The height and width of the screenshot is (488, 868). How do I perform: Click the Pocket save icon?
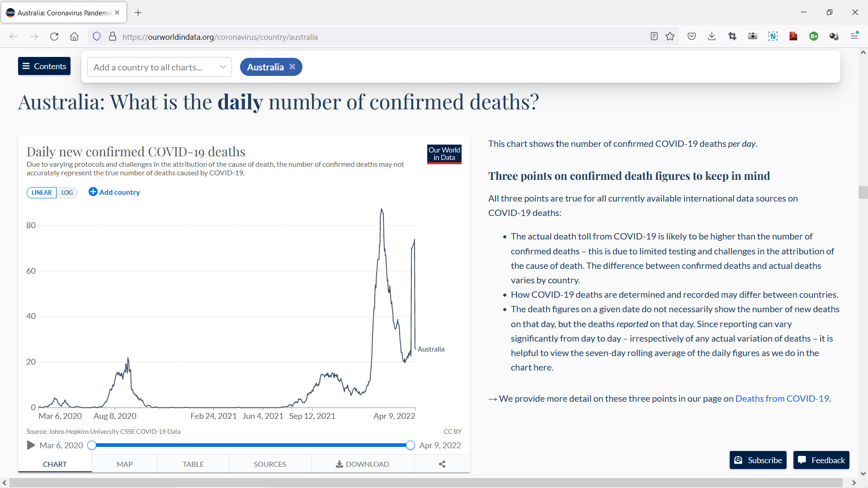click(x=691, y=37)
